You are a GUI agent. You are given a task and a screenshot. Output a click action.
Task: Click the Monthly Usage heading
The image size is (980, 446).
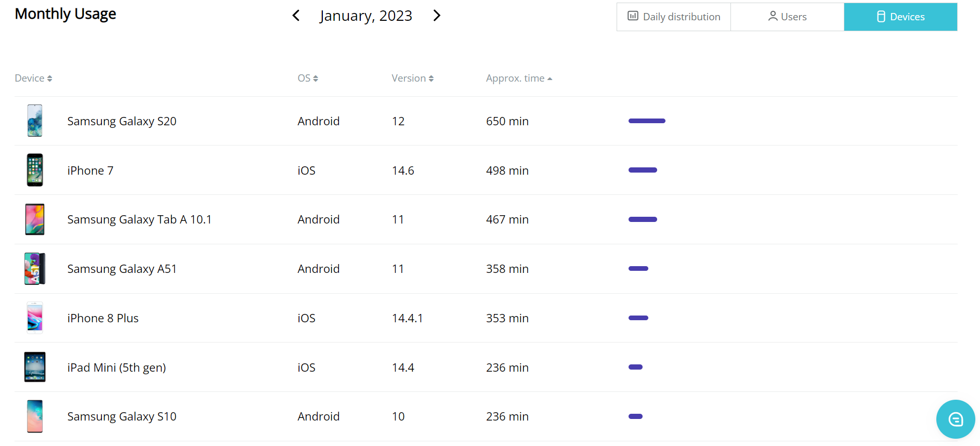(66, 14)
